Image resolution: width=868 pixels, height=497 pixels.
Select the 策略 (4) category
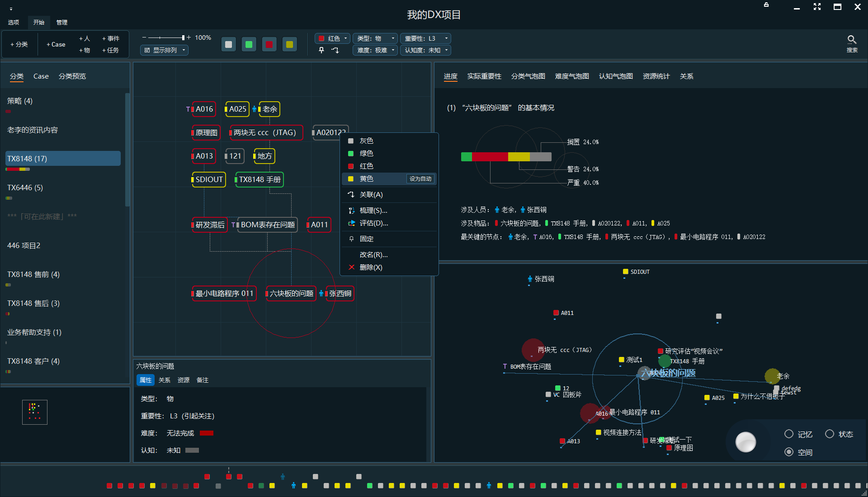pos(63,101)
